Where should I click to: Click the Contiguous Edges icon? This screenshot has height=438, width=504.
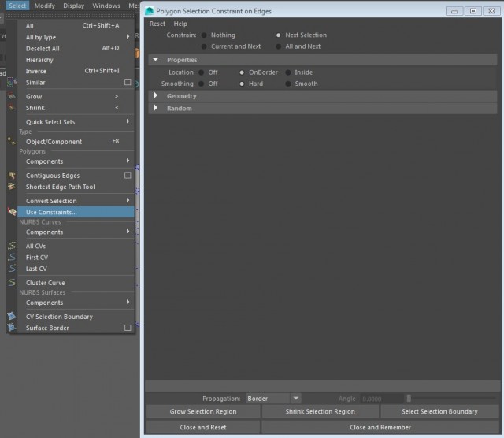coord(12,176)
